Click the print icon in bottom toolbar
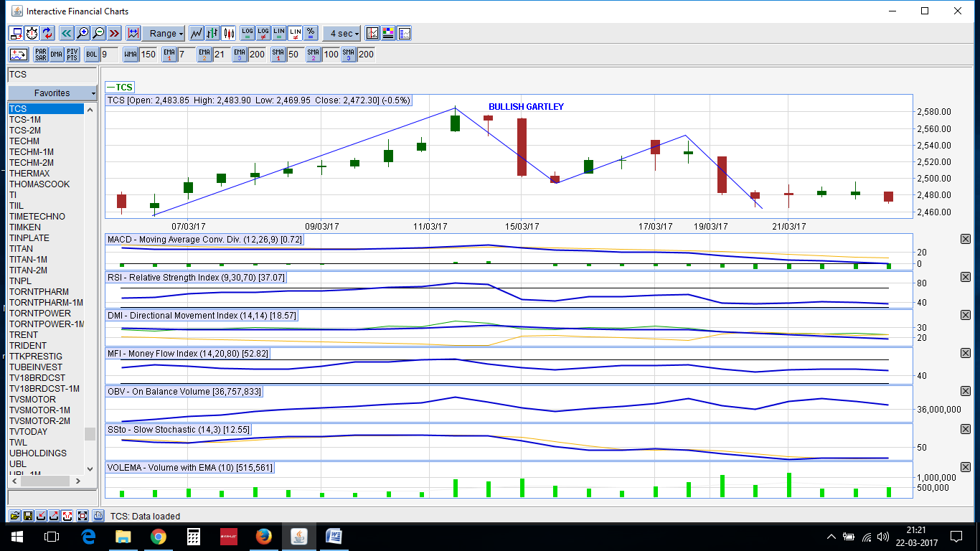The height and width of the screenshot is (551, 980). [98, 516]
